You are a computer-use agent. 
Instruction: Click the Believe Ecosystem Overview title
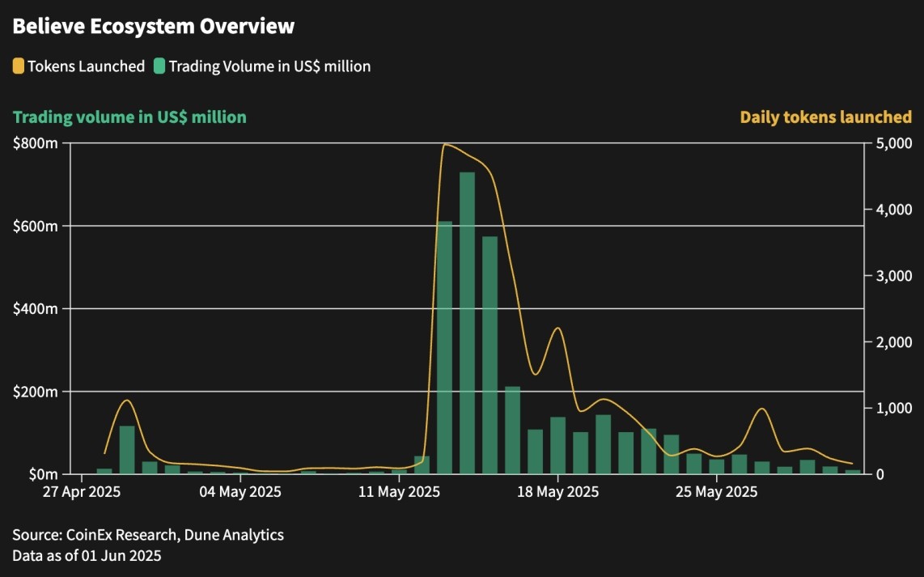click(x=153, y=26)
